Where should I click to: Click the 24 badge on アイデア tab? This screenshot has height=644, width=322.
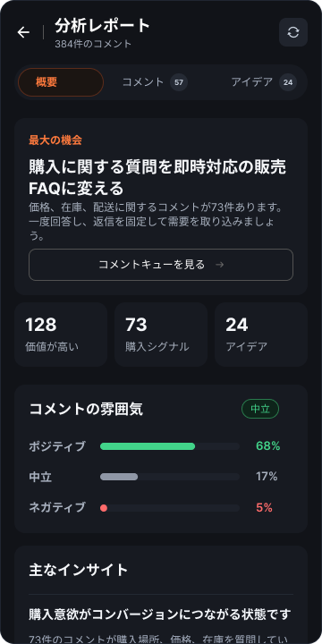pyautogui.click(x=288, y=82)
